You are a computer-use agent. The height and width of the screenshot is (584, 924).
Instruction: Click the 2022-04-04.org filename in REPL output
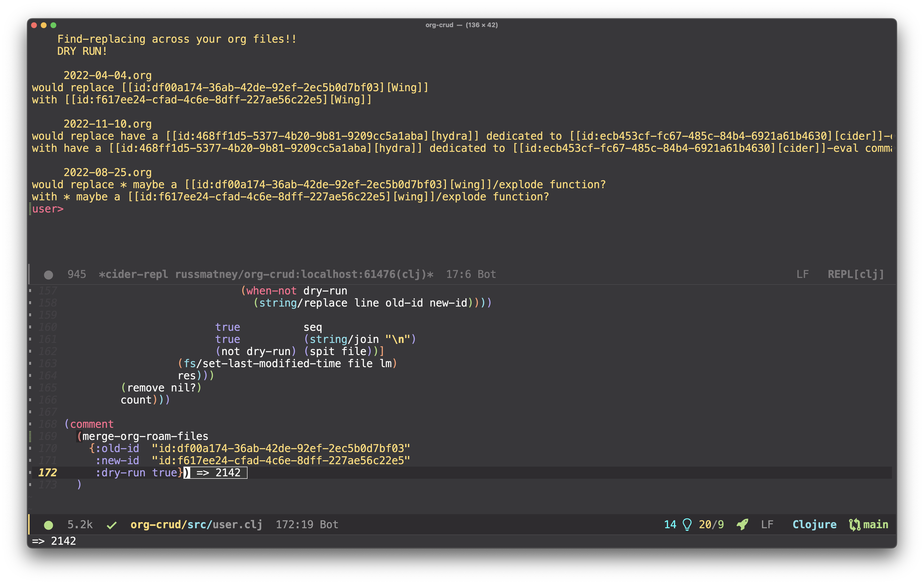pos(107,75)
